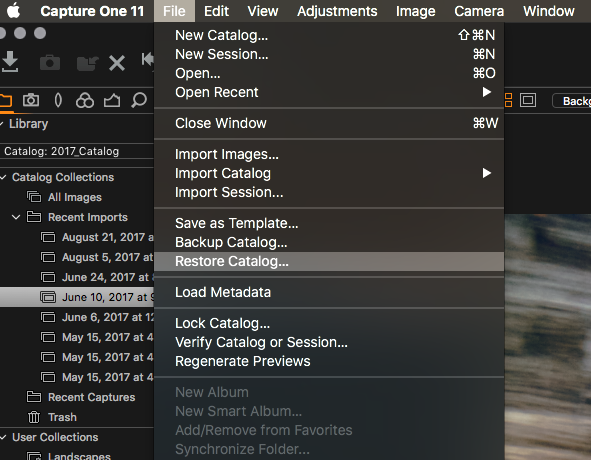Choose Lock Catalog…
The width and height of the screenshot is (591, 460).
(x=329, y=323)
